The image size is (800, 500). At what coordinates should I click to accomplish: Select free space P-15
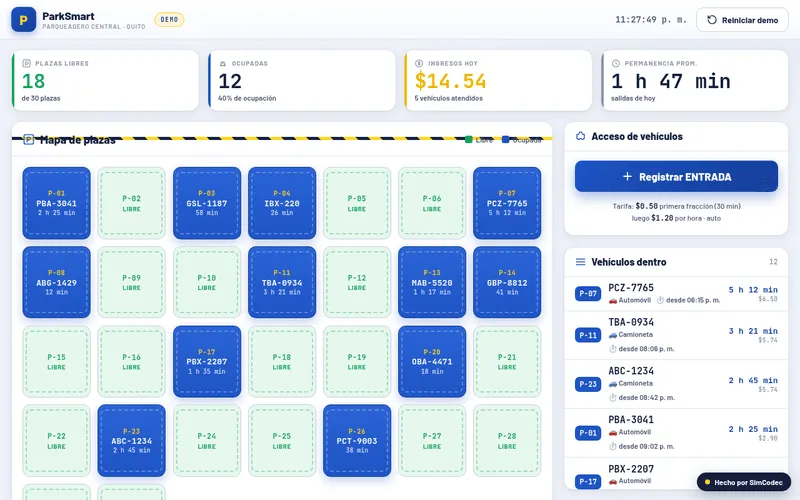pos(56,362)
